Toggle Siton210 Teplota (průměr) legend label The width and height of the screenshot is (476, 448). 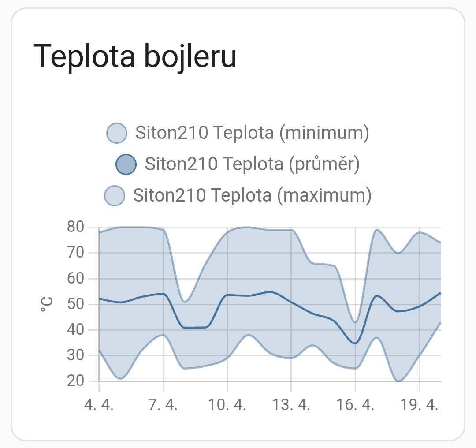252,164
